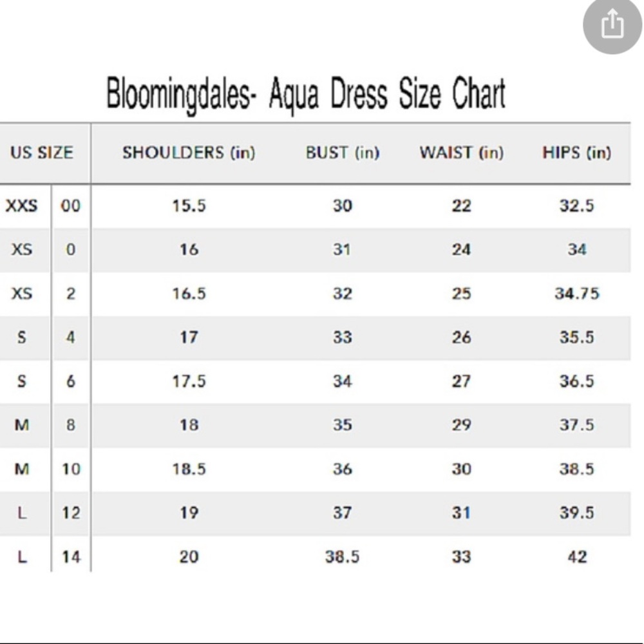This screenshot has height=644, width=644.
Task: Select the HIPS (in) column header
Action: pos(576,153)
